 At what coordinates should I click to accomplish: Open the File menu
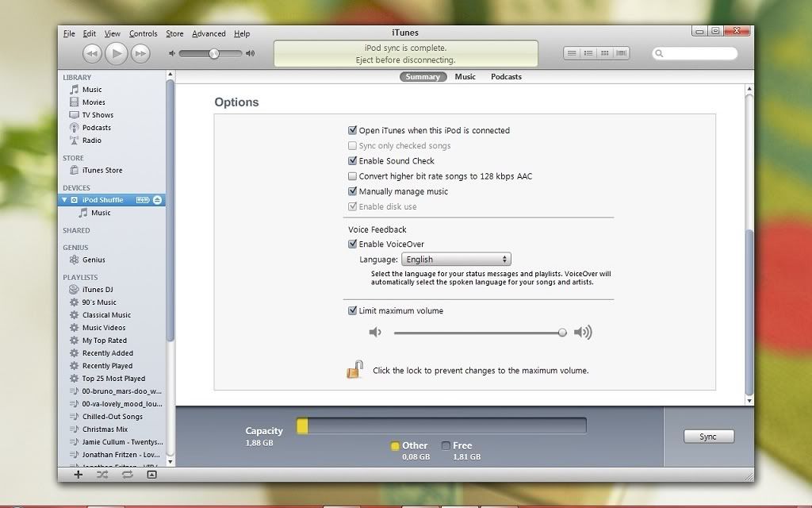coord(69,33)
